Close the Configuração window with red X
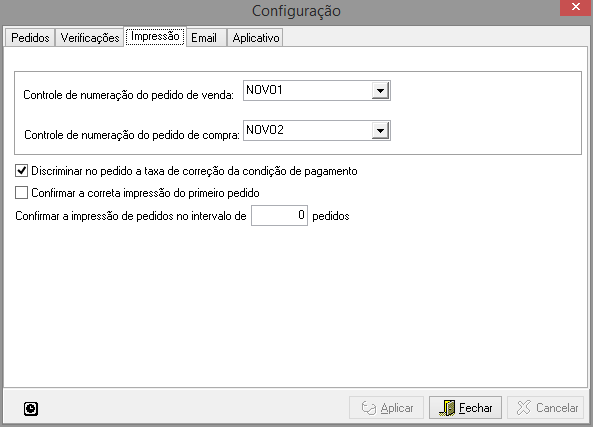593x427 pixels. point(576,7)
